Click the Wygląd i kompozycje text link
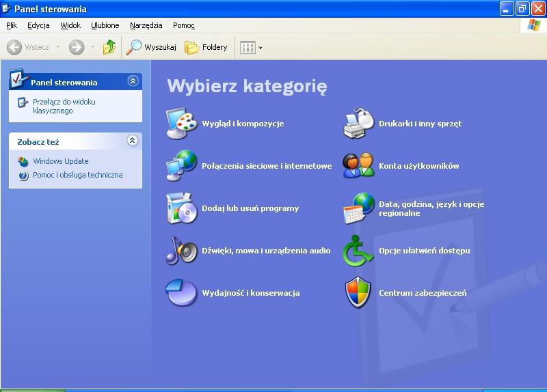Screen dimensions: 547x392 click(x=243, y=124)
